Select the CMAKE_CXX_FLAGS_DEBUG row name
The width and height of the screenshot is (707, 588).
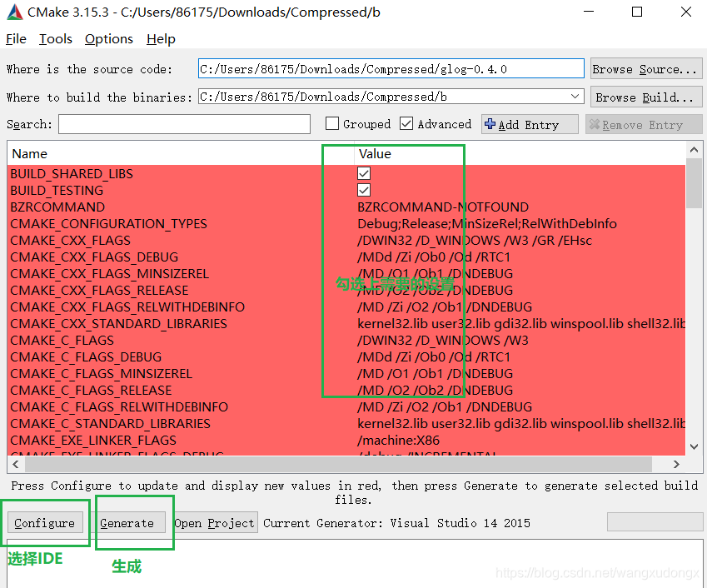click(94, 257)
